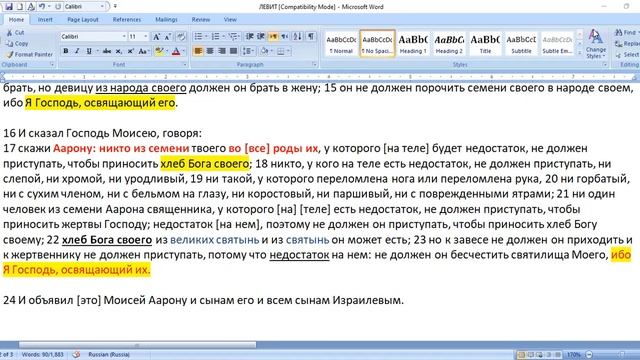Apply Heading 2 style

[449, 44]
